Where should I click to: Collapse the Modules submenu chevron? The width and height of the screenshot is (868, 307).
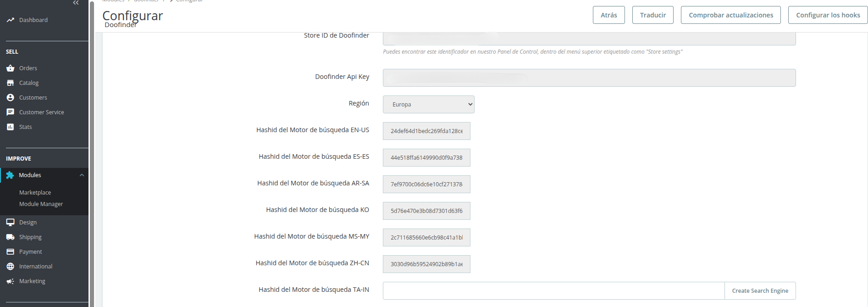82,175
